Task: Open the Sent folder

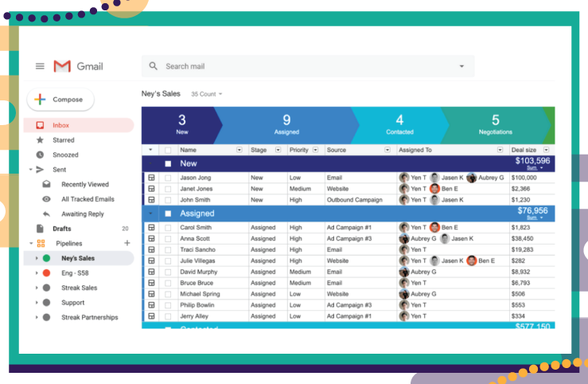Action: point(59,170)
